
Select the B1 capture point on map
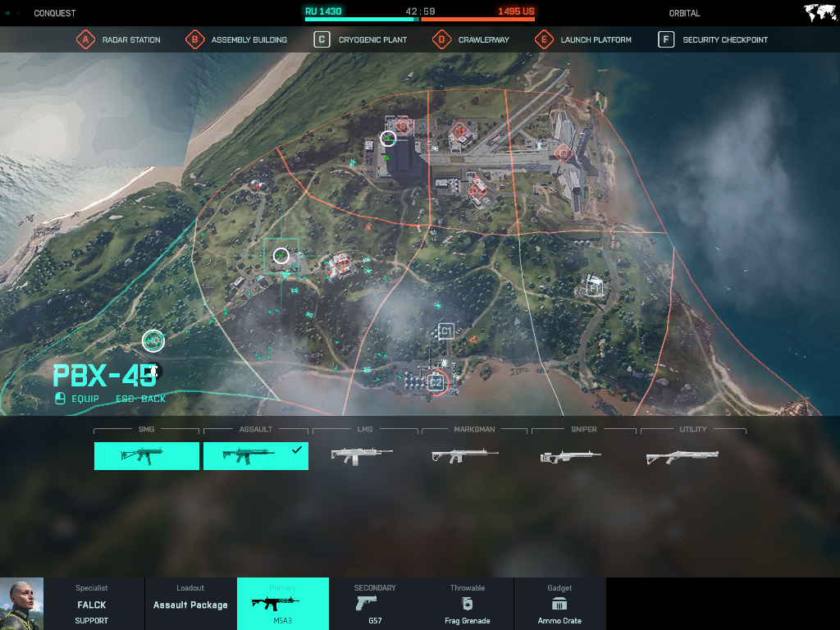tap(404, 126)
